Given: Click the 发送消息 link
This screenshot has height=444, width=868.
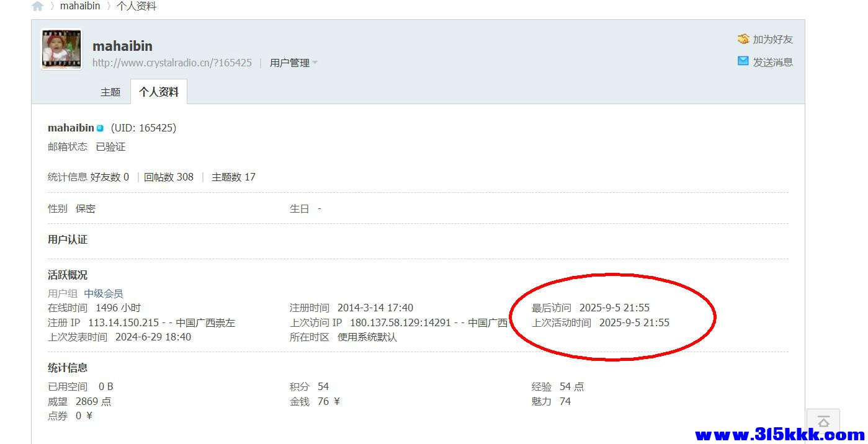Looking at the screenshot, I should tap(772, 62).
